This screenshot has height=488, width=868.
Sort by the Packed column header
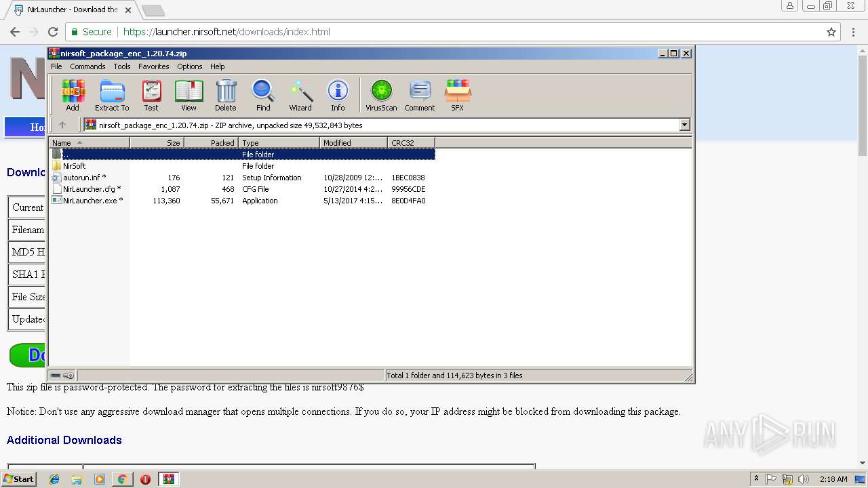point(211,142)
